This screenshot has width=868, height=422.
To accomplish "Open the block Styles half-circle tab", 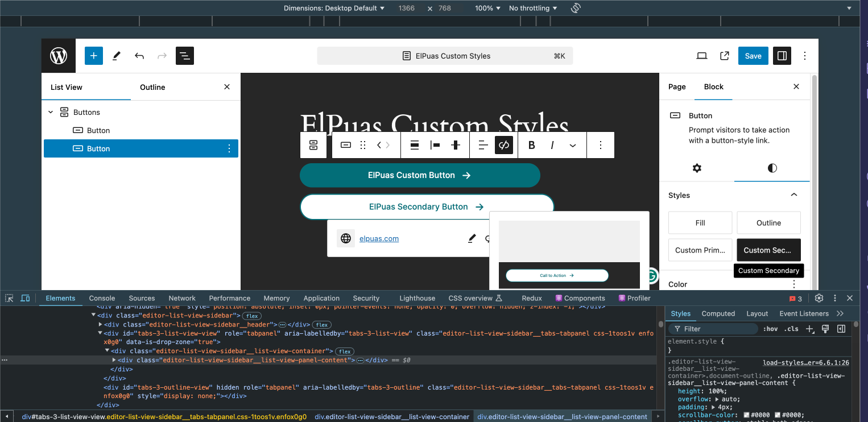I will 772,168.
